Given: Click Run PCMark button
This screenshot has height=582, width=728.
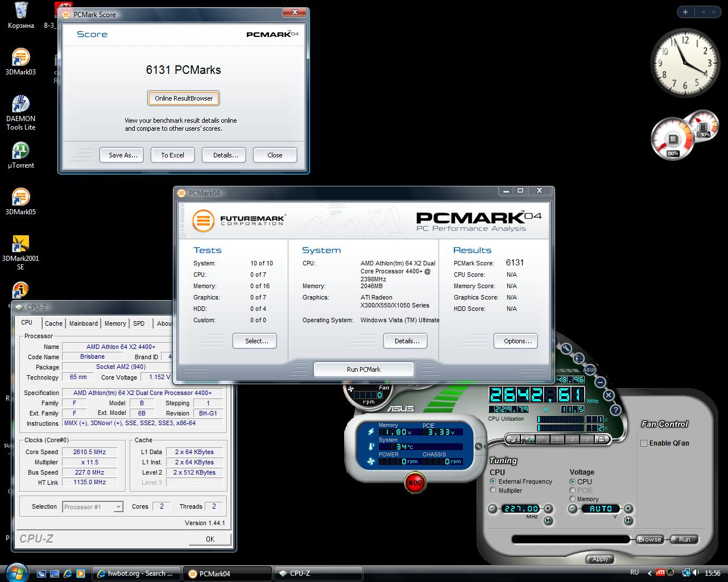Looking at the screenshot, I should (x=363, y=369).
